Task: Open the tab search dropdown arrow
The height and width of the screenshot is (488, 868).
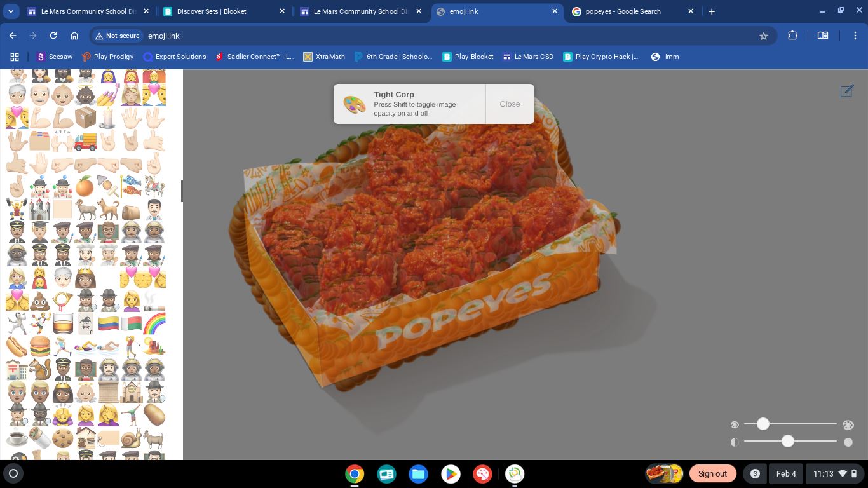Action: click(x=11, y=11)
